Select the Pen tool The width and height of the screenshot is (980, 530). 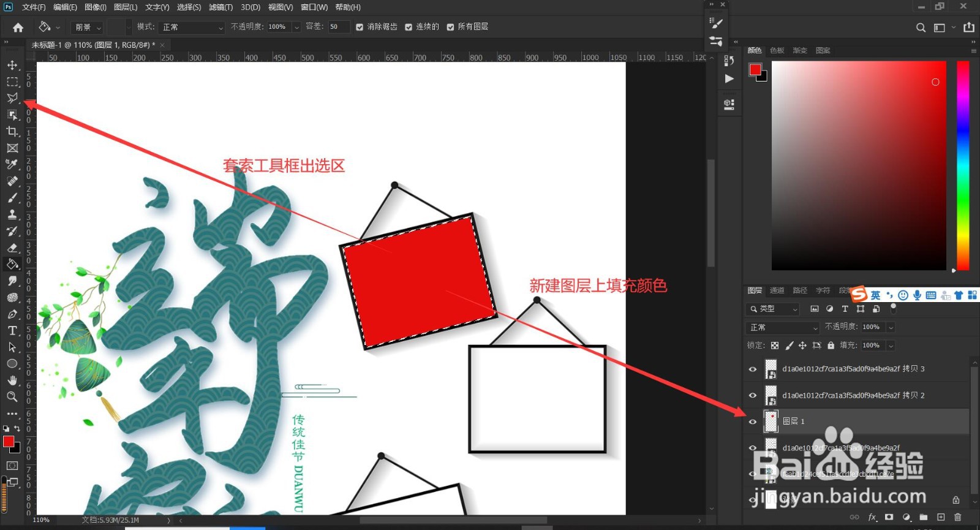12,314
